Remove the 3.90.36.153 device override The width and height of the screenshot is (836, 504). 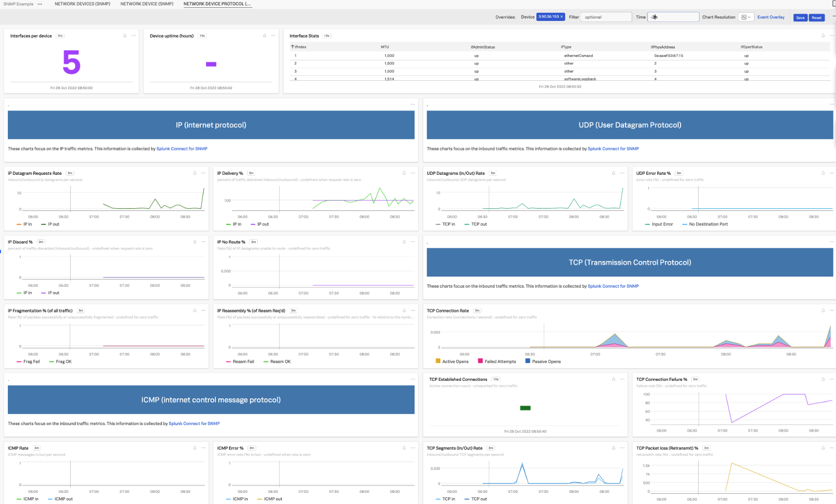[x=561, y=16]
